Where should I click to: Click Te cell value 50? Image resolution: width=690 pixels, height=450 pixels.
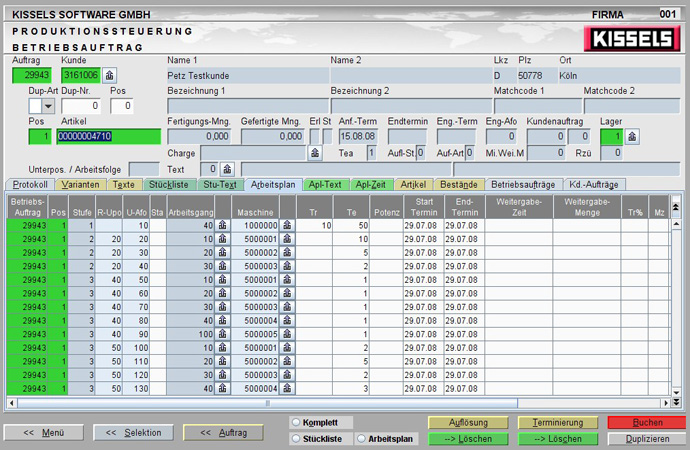coord(351,226)
